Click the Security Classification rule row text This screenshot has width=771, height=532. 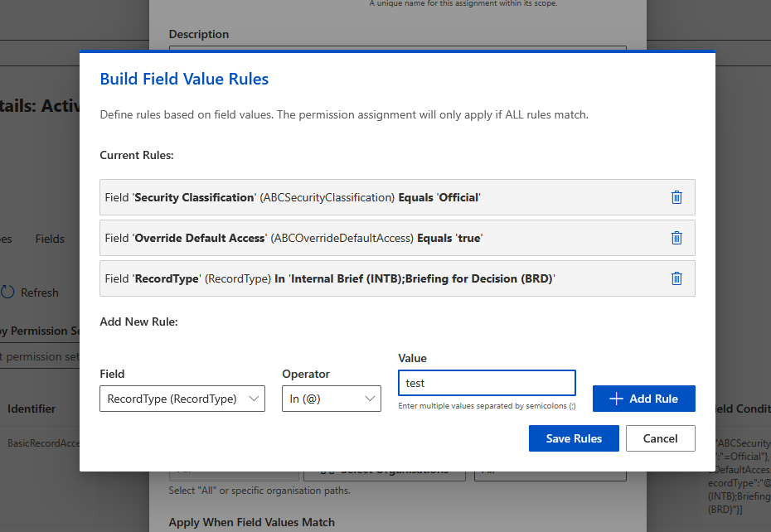[x=293, y=197]
